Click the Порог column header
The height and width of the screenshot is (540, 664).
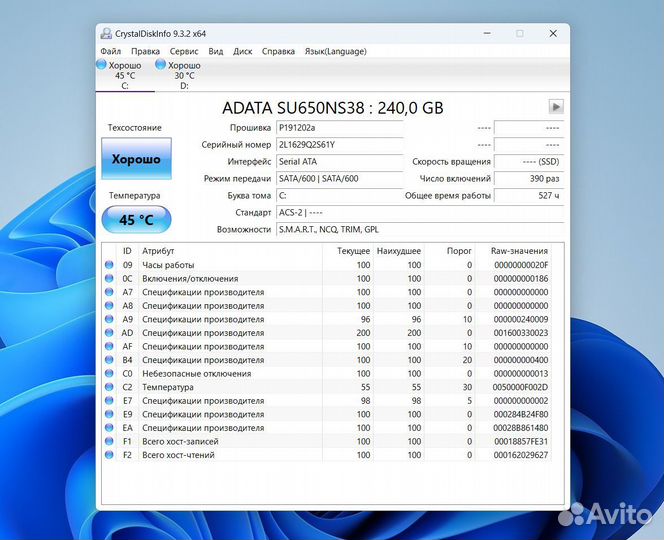tap(450, 251)
